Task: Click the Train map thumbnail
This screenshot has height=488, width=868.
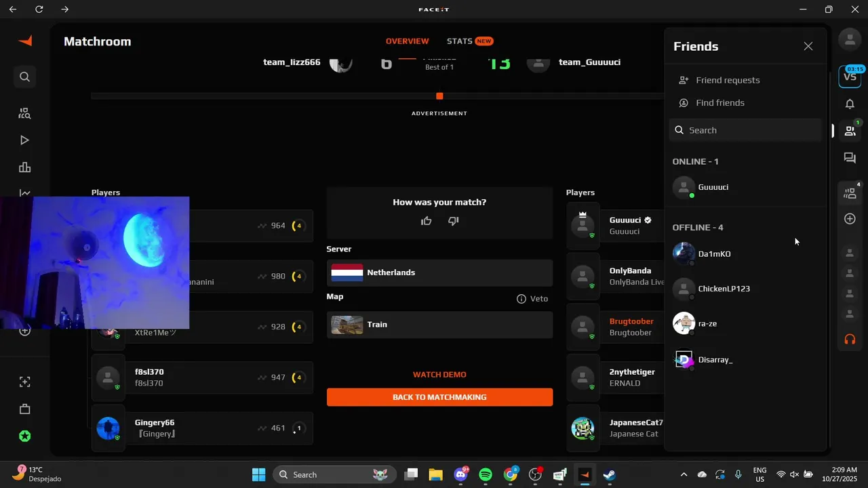Action: click(x=347, y=325)
